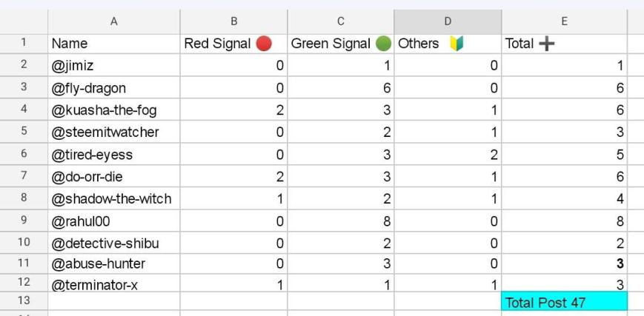Click the Others header cell
644x316 pixels.
click(448, 44)
